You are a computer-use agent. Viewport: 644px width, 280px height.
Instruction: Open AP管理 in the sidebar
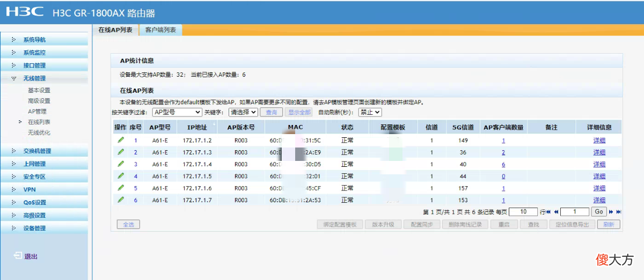pyautogui.click(x=37, y=112)
